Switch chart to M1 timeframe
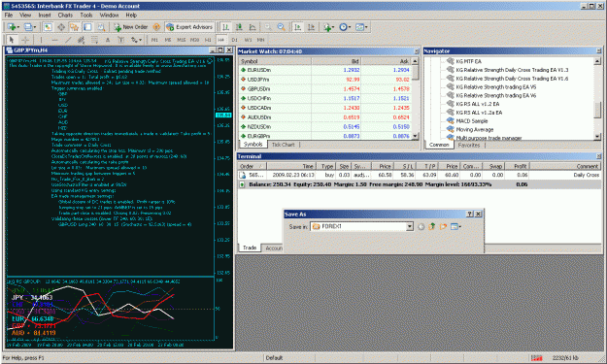This screenshot has width=607, height=364. point(154,40)
